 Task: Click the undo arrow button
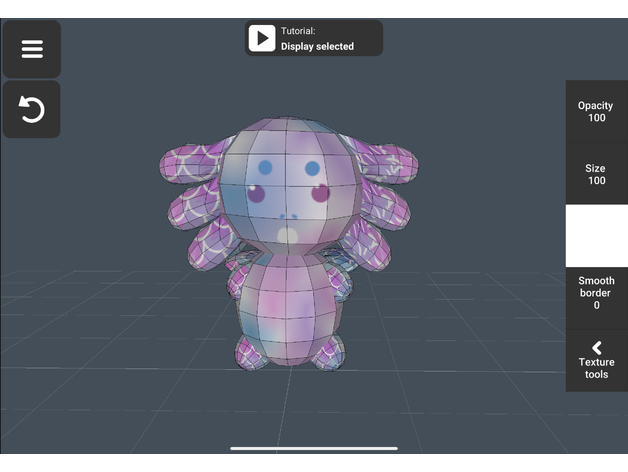[x=32, y=109]
